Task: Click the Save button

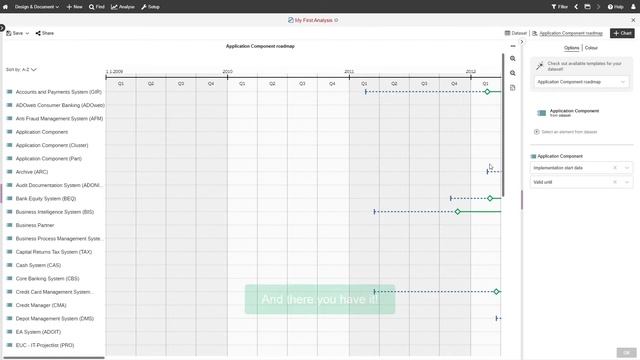Action: [x=15, y=33]
